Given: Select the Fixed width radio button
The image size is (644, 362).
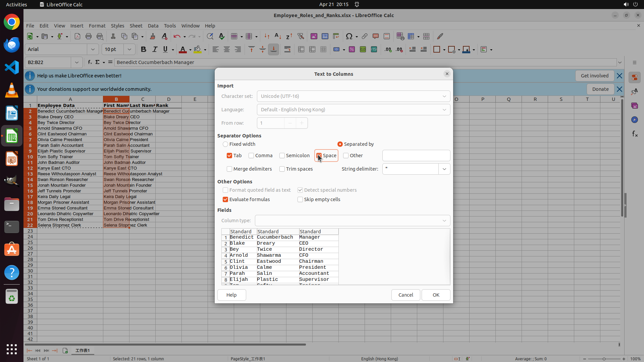Looking at the screenshot, I should (225, 144).
